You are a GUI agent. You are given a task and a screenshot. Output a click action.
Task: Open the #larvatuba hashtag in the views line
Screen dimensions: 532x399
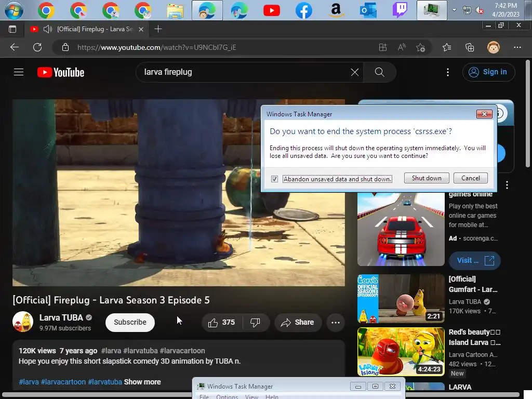(140, 351)
